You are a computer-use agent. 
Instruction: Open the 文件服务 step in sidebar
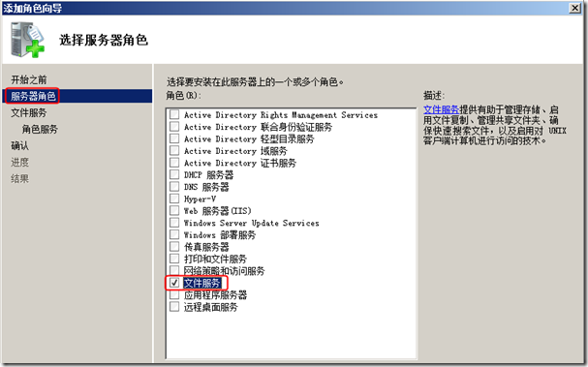[x=29, y=112]
